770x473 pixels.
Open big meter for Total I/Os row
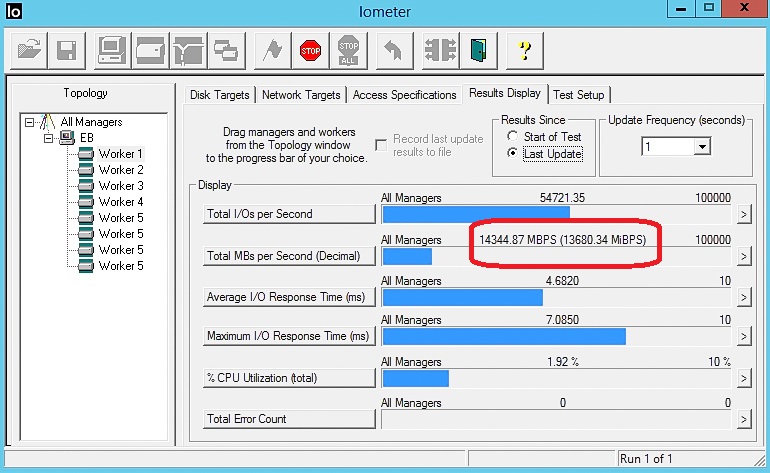744,215
